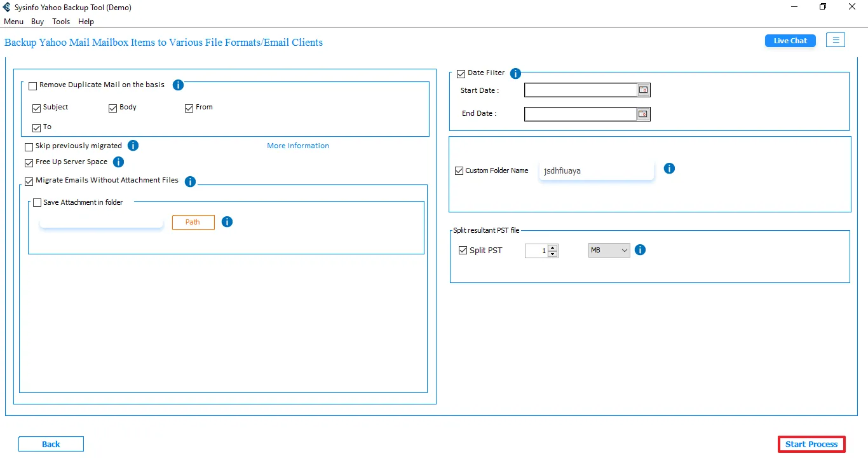Image resolution: width=868 pixels, height=463 pixels.
Task: Toggle the To checkbox
Action: pyautogui.click(x=37, y=128)
